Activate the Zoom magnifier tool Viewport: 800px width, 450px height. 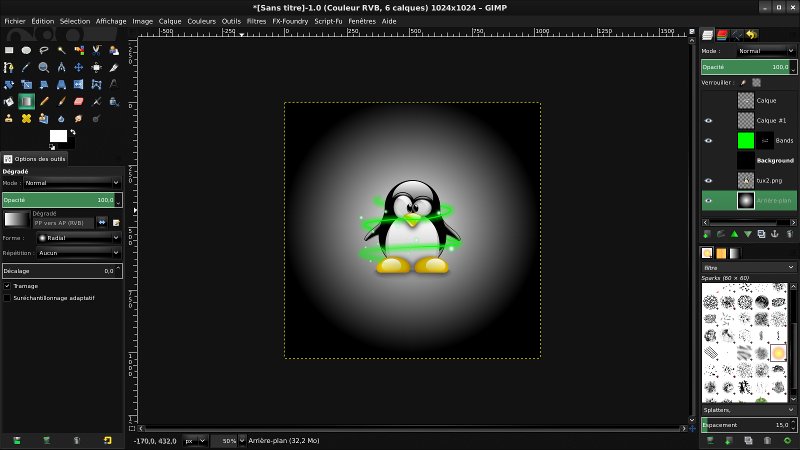(x=44, y=67)
